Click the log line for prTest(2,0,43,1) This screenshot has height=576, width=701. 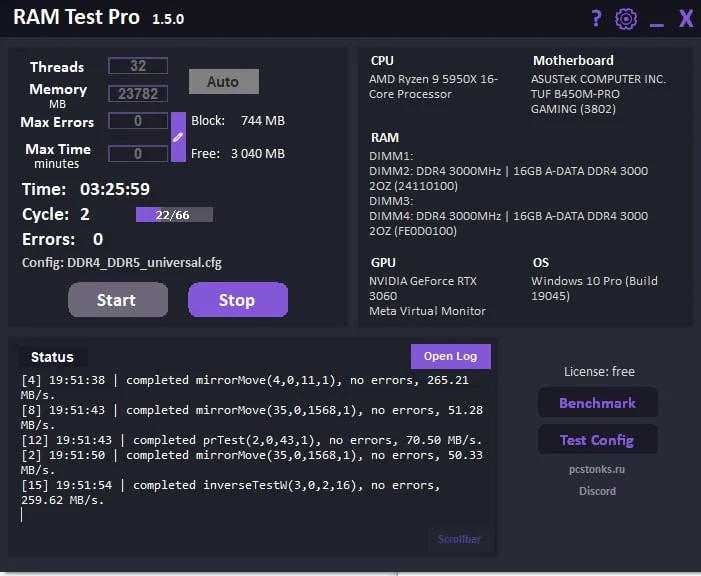pos(252,440)
